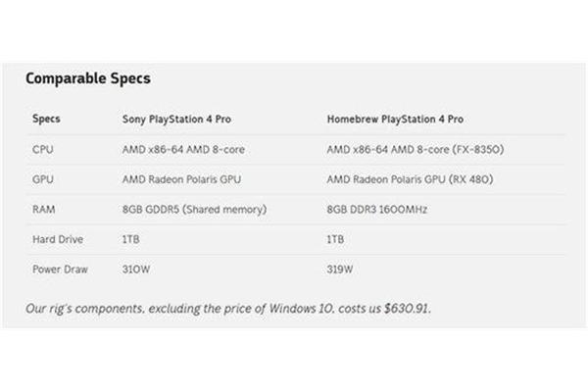Click the 310W power draw value

136,269
